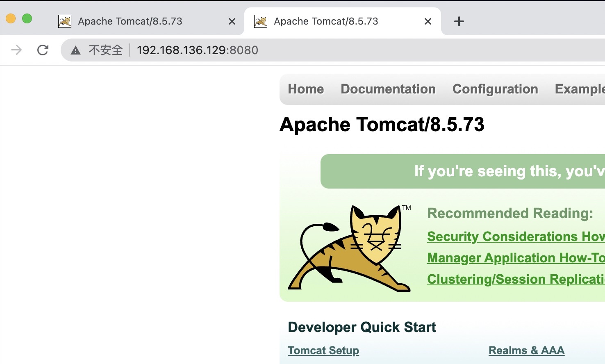Click the 不安全 security label
The image size is (605, 364).
pos(106,50)
